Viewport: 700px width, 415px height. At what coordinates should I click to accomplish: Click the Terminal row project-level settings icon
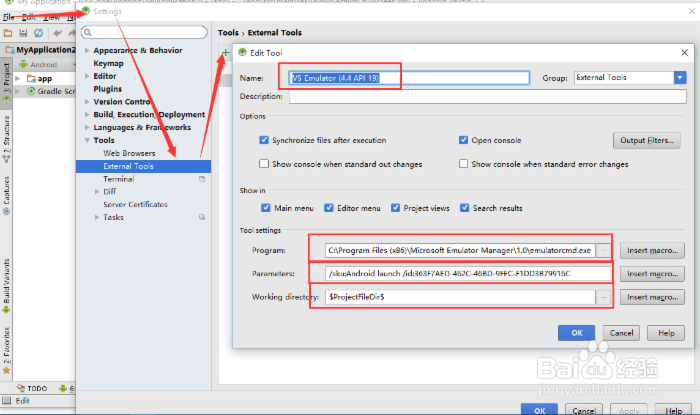pos(202,179)
